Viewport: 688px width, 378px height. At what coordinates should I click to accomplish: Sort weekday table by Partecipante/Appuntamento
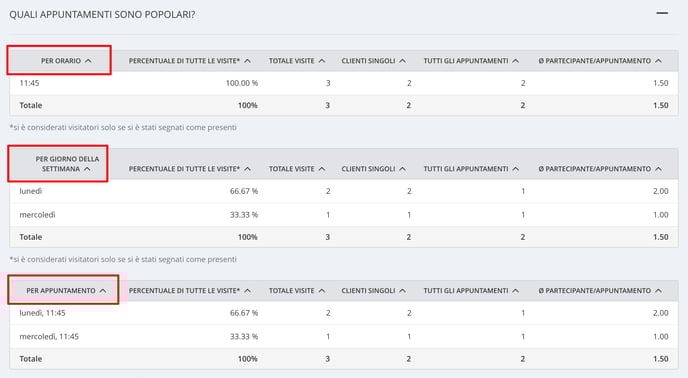600,169
